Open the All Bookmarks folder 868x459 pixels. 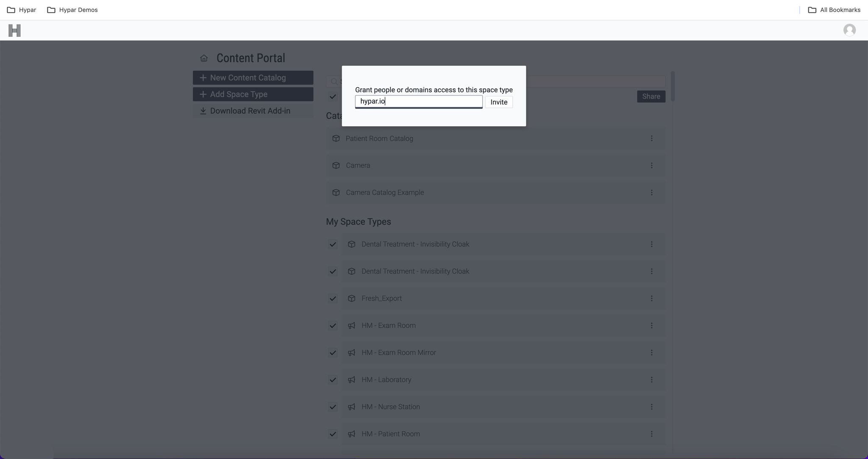tap(834, 10)
